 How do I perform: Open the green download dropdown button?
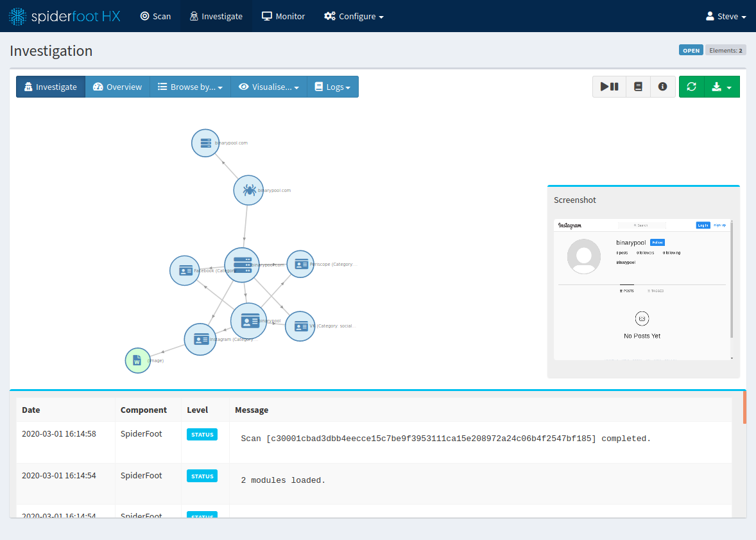722,87
